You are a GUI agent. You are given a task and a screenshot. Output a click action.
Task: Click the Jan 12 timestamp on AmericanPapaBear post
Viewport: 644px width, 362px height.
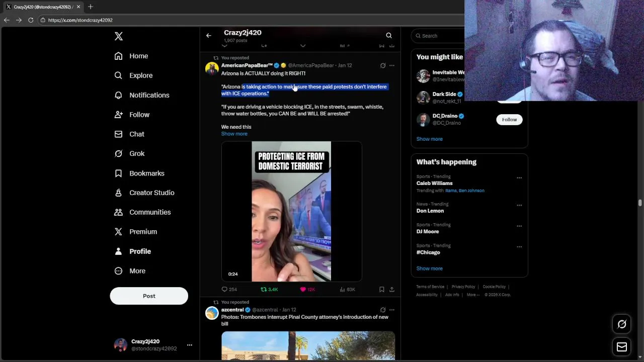[x=345, y=65]
